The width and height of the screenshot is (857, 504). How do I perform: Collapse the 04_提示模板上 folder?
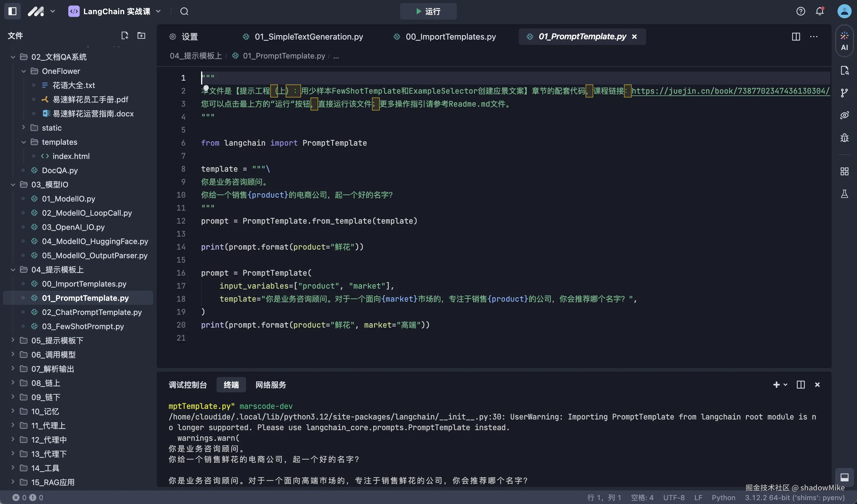click(13, 269)
